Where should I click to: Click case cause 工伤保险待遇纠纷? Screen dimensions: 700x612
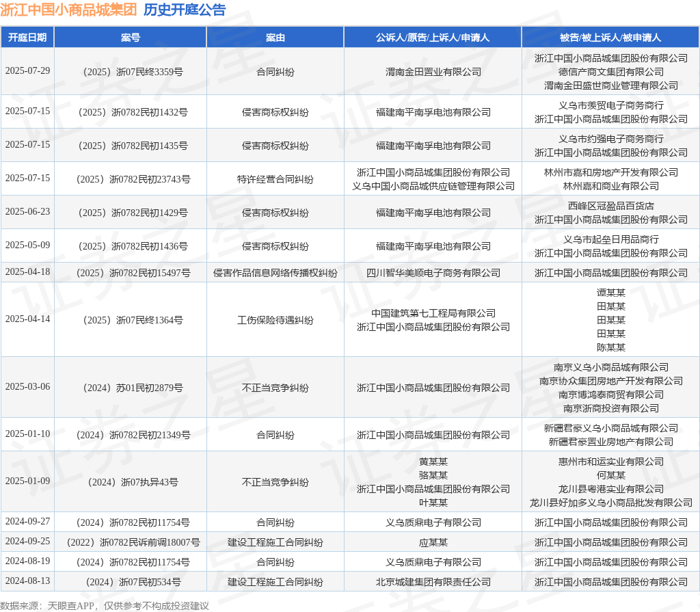(x=275, y=320)
